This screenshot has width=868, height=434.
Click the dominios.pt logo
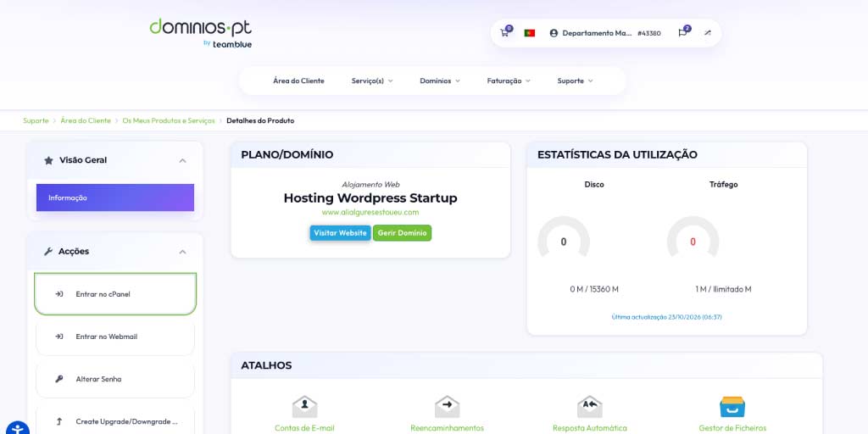[200, 33]
